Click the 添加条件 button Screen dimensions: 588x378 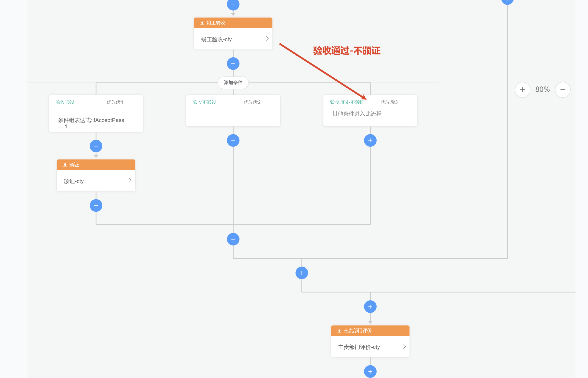click(x=233, y=83)
